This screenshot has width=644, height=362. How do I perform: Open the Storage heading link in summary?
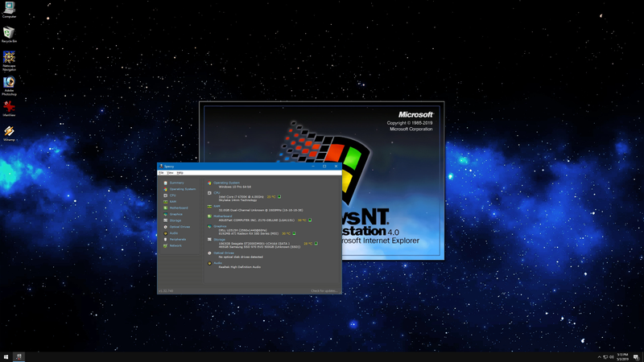(x=219, y=240)
